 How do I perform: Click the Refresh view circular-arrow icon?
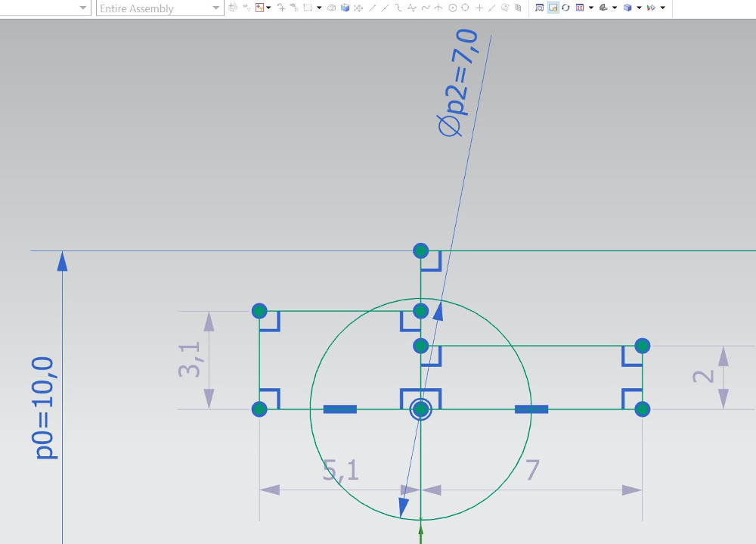point(566,8)
